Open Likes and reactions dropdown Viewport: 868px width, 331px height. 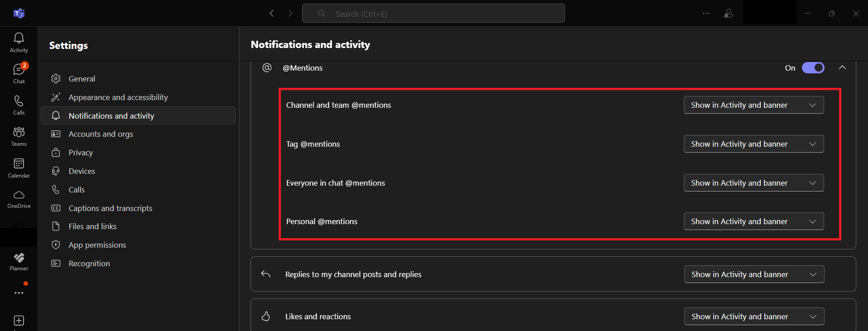754,316
